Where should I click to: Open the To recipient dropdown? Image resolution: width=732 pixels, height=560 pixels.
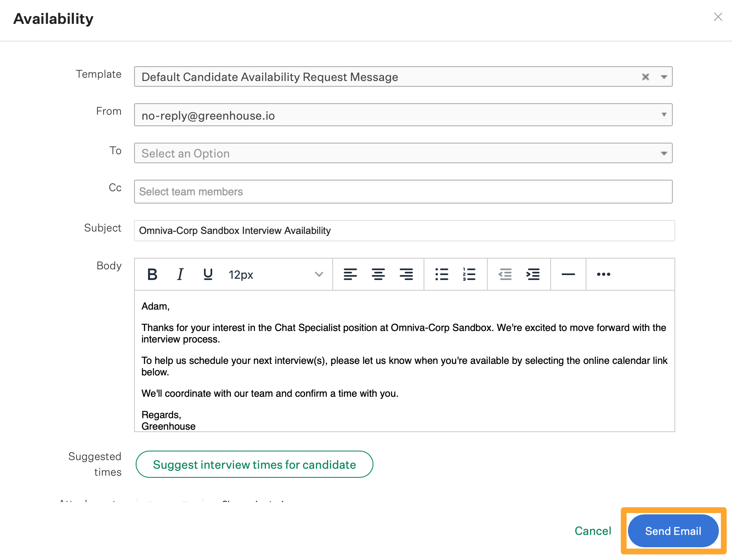(x=664, y=153)
